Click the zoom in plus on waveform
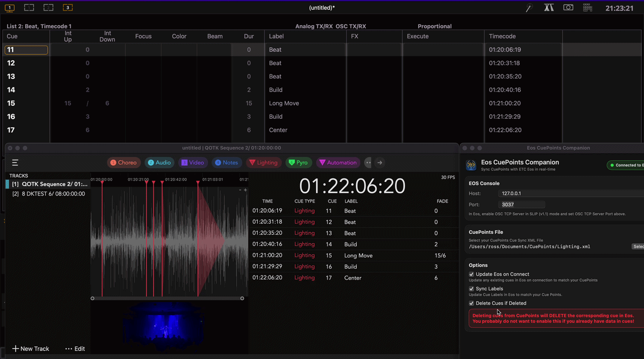 tap(246, 190)
